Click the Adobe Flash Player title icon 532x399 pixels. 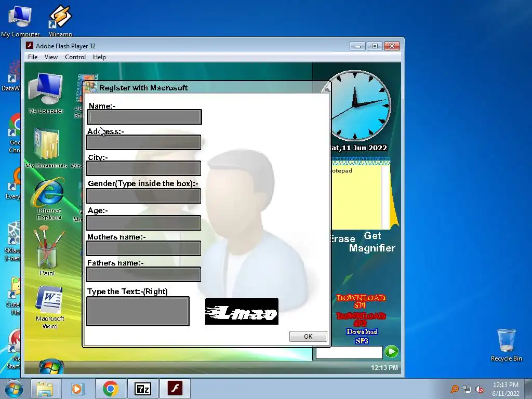tap(30, 46)
